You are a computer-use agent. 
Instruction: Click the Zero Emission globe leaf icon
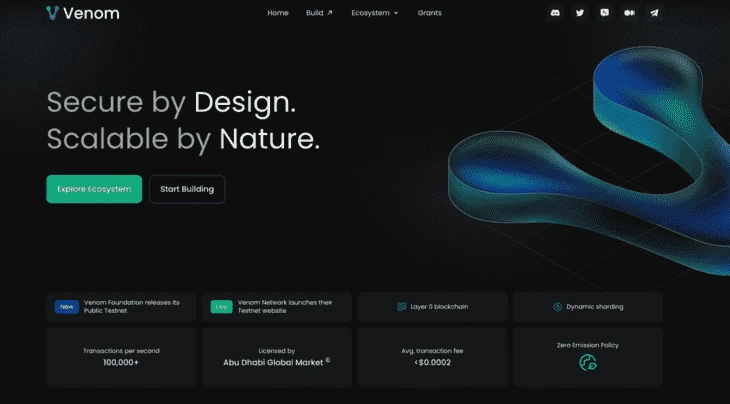(x=588, y=363)
